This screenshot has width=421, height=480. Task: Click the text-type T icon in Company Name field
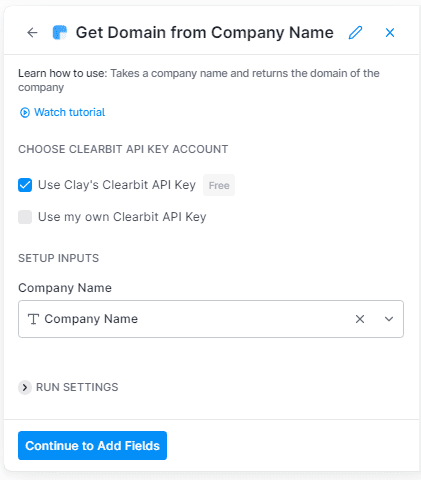point(33,319)
